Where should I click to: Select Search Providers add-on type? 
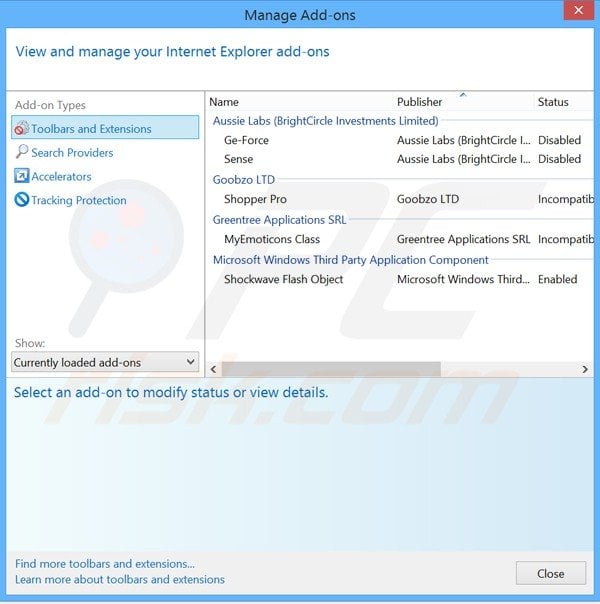coord(72,153)
